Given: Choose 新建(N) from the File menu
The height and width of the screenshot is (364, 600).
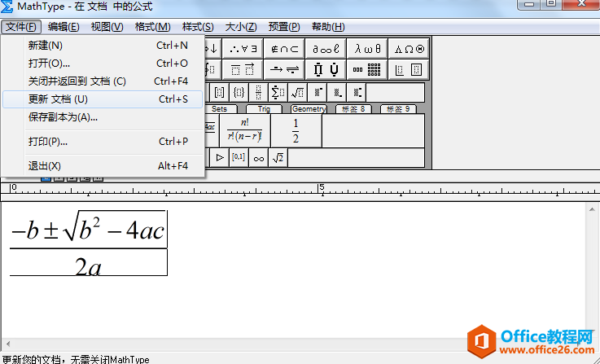Looking at the screenshot, I should 103,46.
